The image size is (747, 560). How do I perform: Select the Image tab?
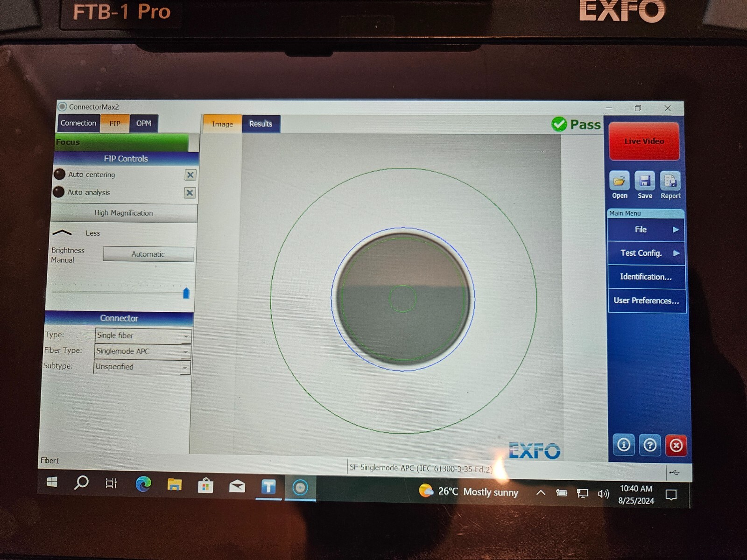tap(222, 124)
